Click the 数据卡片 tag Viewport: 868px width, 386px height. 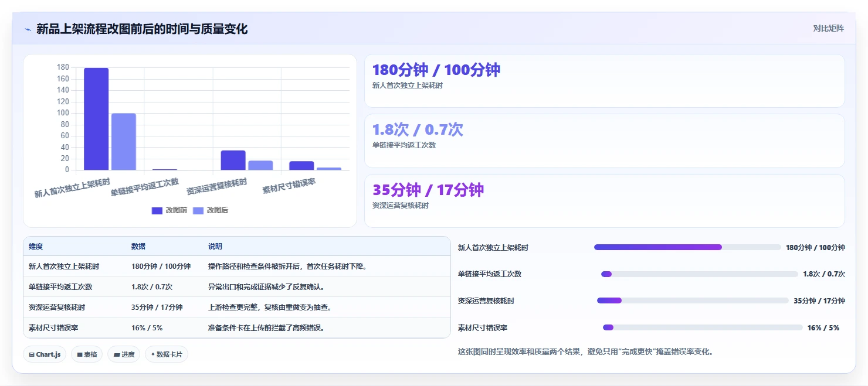167,354
